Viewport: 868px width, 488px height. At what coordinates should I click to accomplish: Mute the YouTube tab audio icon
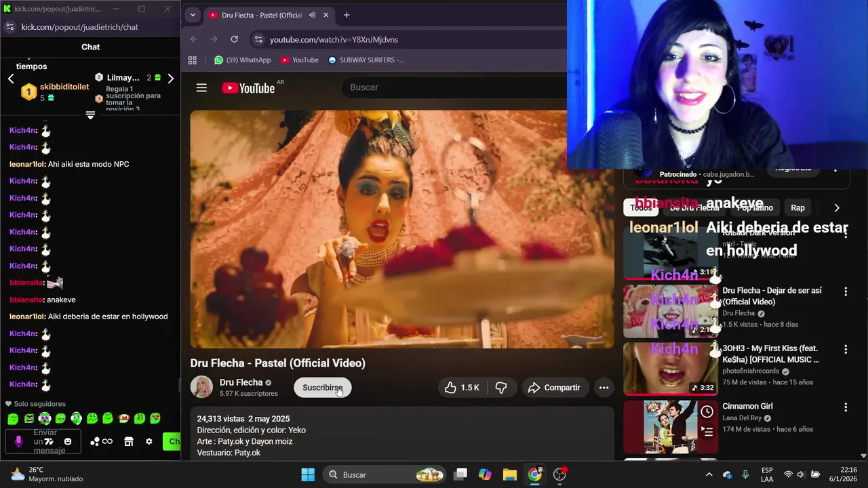coord(312,15)
